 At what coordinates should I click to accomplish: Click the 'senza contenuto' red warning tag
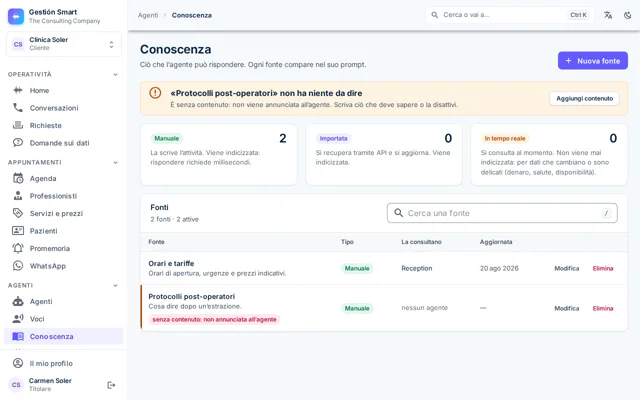214,319
